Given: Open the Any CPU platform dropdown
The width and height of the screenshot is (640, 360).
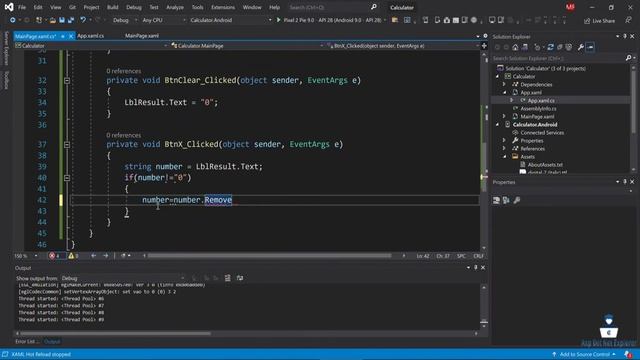Looking at the screenshot, I should [163, 20].
